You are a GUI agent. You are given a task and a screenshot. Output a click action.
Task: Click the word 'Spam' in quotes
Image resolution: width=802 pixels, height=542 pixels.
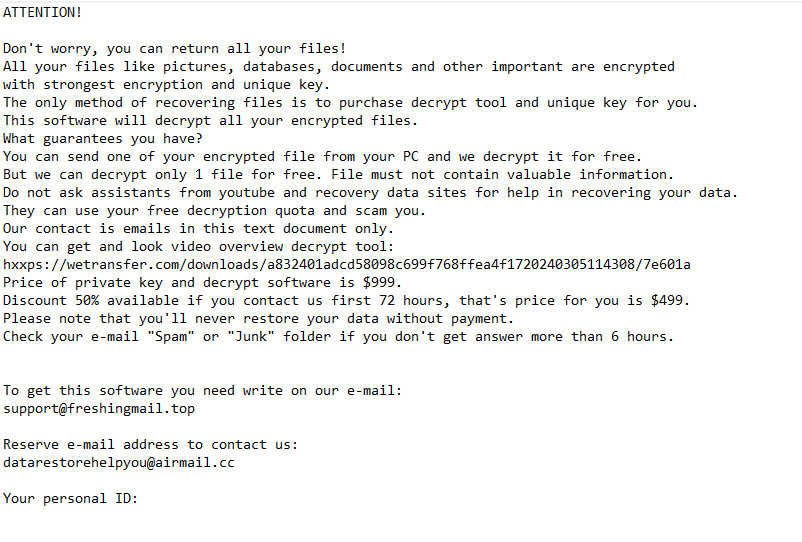[x=171, y=337]
